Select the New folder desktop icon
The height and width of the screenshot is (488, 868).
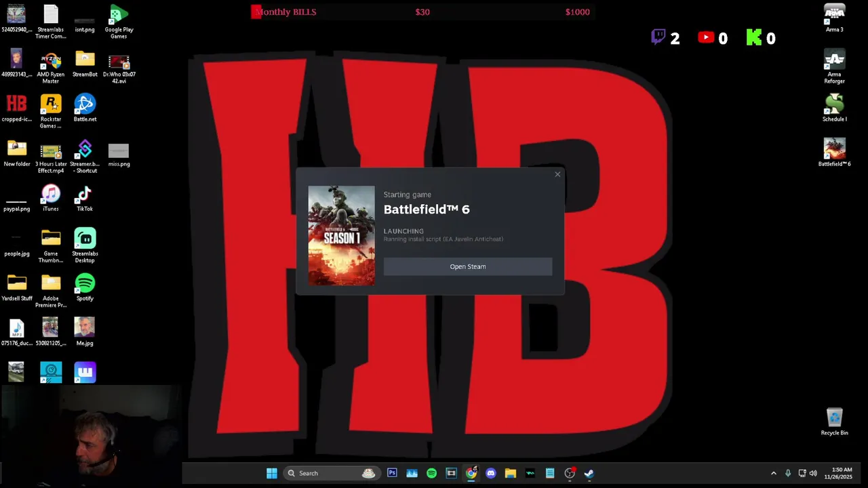17,153
